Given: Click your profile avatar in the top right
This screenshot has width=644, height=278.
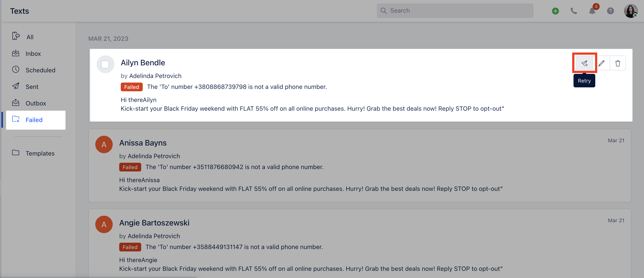Looking at the screenshot, I should (x=631, y=11).
